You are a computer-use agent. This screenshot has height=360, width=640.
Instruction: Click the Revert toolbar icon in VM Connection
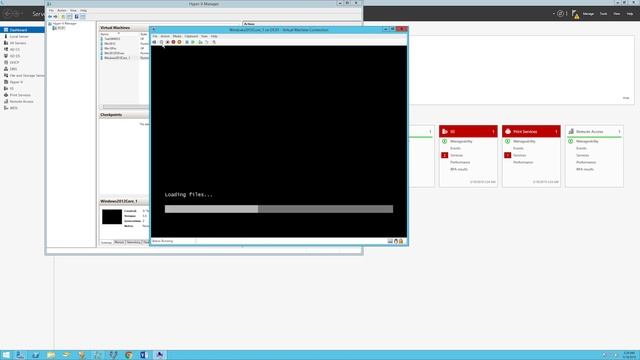pos(207,42)
